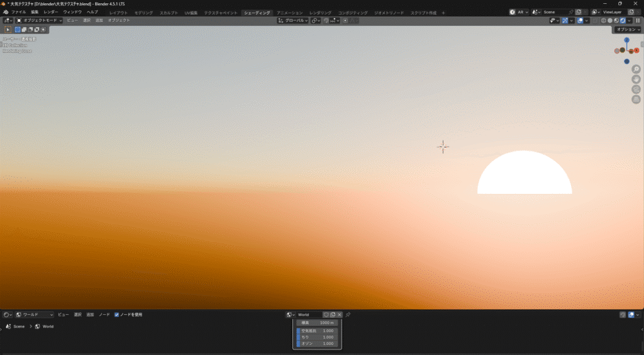
Task: Toggle the ノードを使用 checkbox
Action: 116,315
